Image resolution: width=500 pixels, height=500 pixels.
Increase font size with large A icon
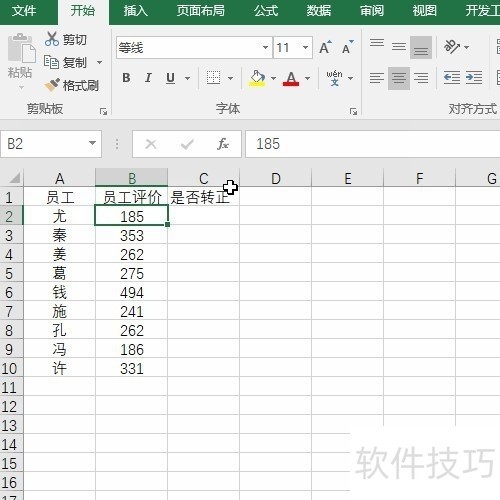tap(325, 47)
